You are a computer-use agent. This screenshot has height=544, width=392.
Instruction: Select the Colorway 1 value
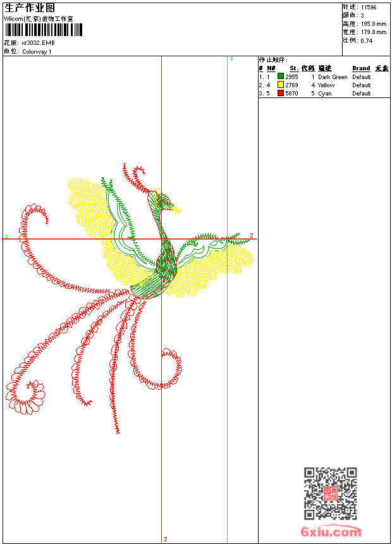pos(37,52)
